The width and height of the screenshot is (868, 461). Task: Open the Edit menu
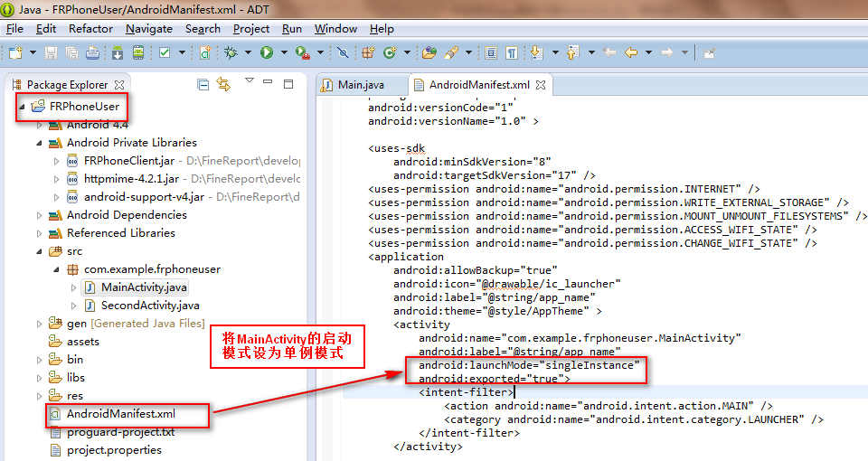coord(46,29)
